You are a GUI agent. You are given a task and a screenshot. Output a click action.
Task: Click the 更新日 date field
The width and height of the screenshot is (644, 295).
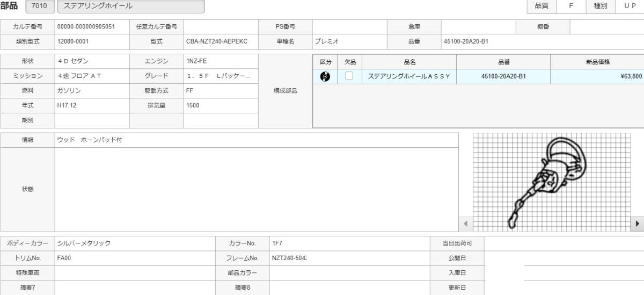[564, 287]
